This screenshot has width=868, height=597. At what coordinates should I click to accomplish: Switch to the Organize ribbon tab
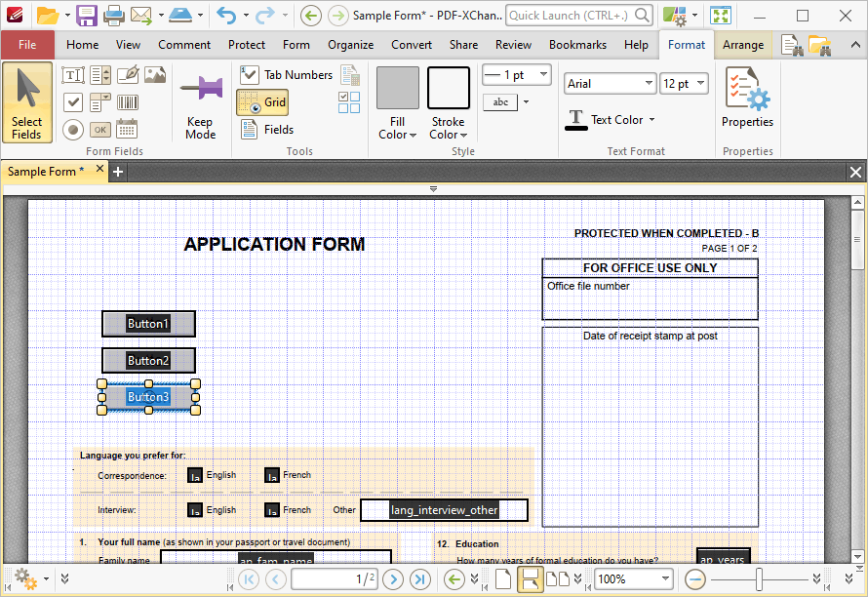point(350,45)
